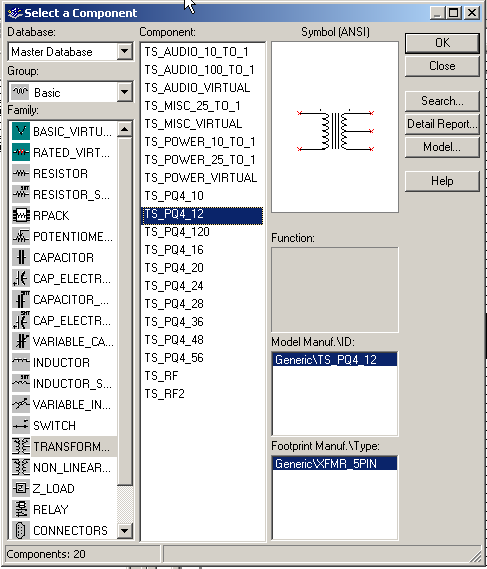Image resolution: width=487 pixels, height=569 pixels.
Task: Select component TS_PQ4_36
Action: pyautogui.click(x=174, y=322)
